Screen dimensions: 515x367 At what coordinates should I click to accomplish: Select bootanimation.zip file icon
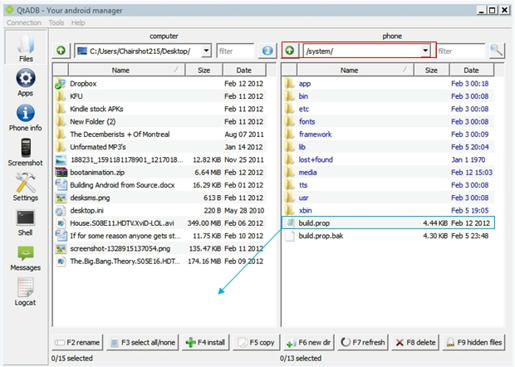coord(61,172)
